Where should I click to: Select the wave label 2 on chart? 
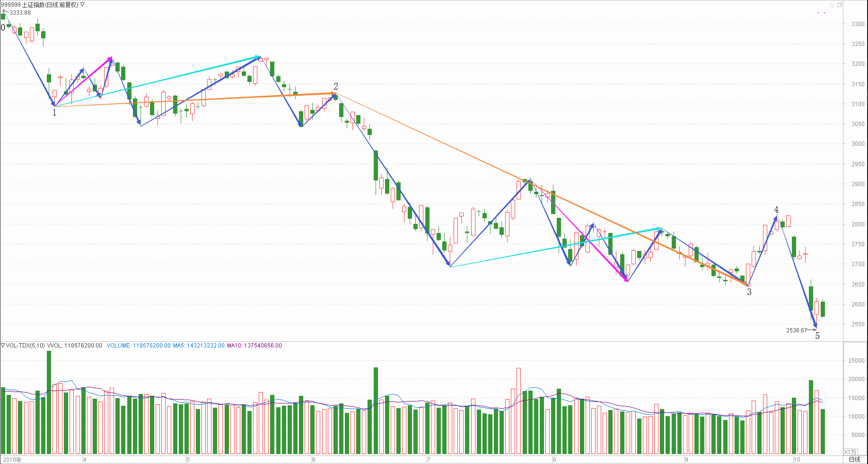click(x=336, y=86)
